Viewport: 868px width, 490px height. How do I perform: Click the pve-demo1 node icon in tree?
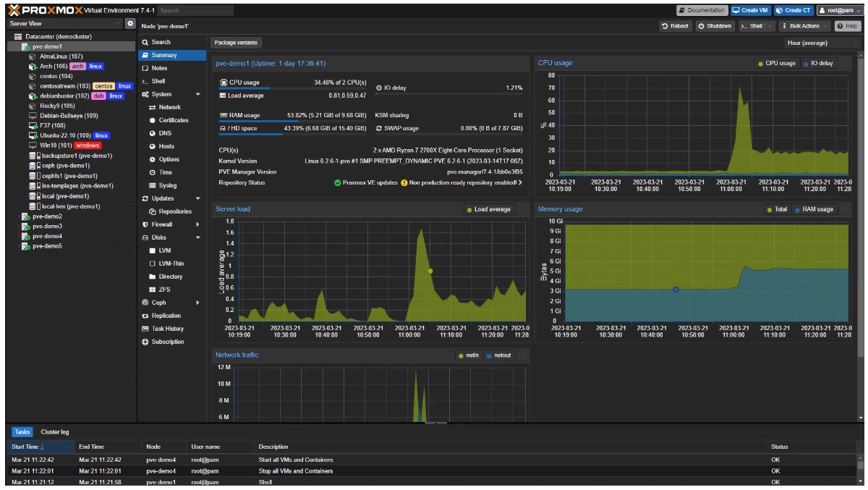pyautogui.click(x=25, y=46)
